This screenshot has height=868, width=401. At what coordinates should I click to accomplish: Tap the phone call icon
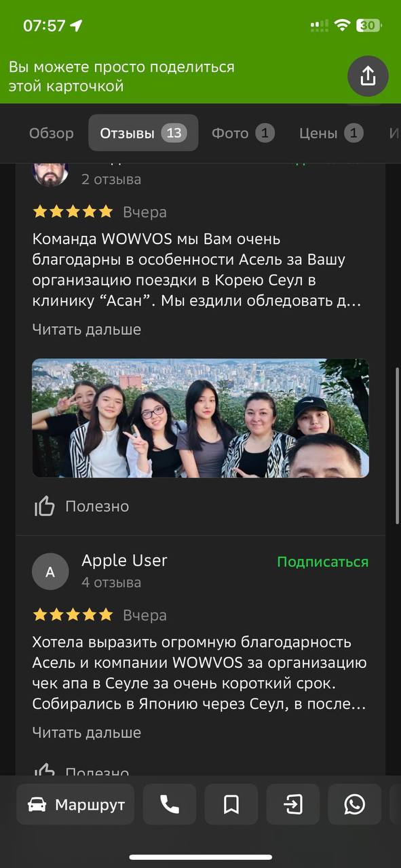click(x=170, y=804)
